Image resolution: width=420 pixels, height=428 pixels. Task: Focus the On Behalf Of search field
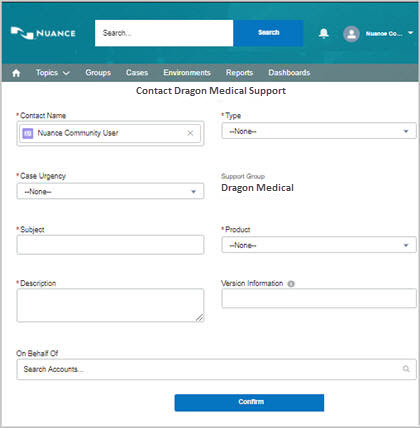216,369
